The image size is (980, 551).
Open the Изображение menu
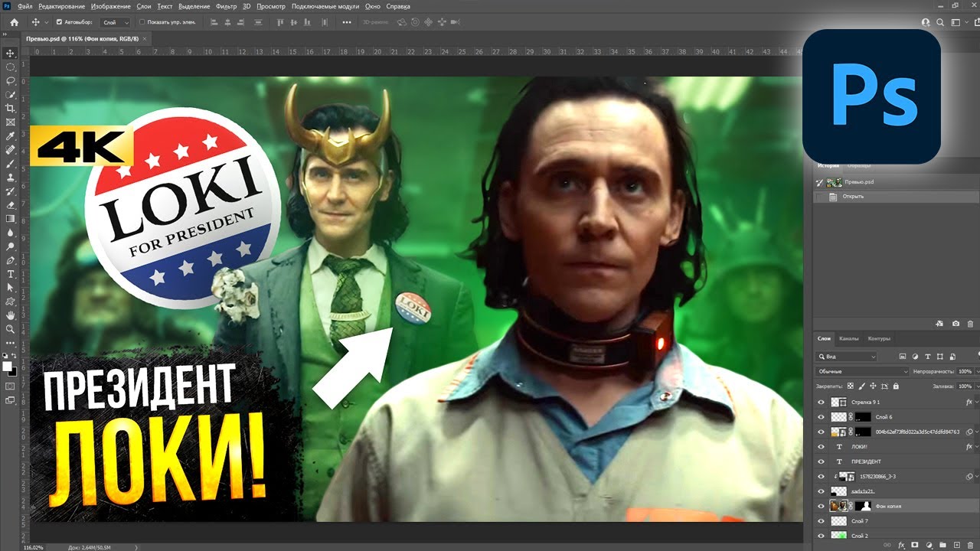pyautogui.click(x=111, y=6)
